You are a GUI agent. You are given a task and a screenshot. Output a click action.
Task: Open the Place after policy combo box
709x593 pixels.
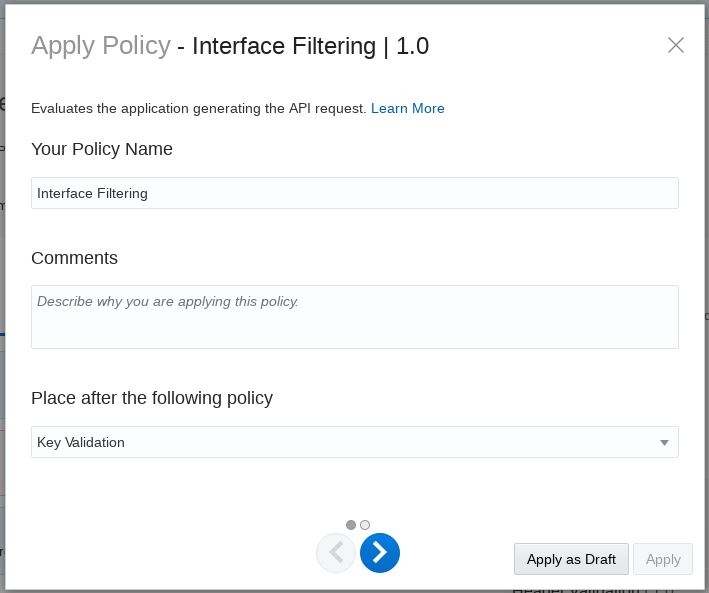pyautogui.click(x=340, y=442)
